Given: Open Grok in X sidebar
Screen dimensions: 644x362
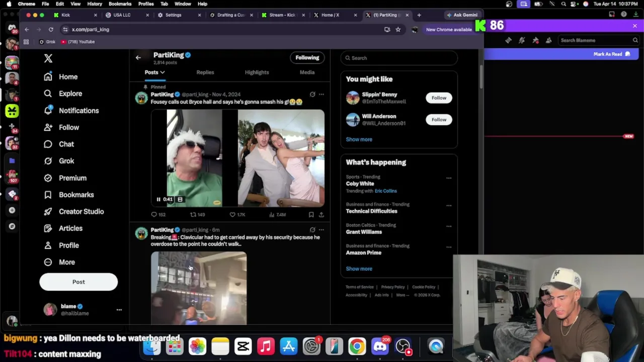Looking at the screenshot, I should [59, 161].
